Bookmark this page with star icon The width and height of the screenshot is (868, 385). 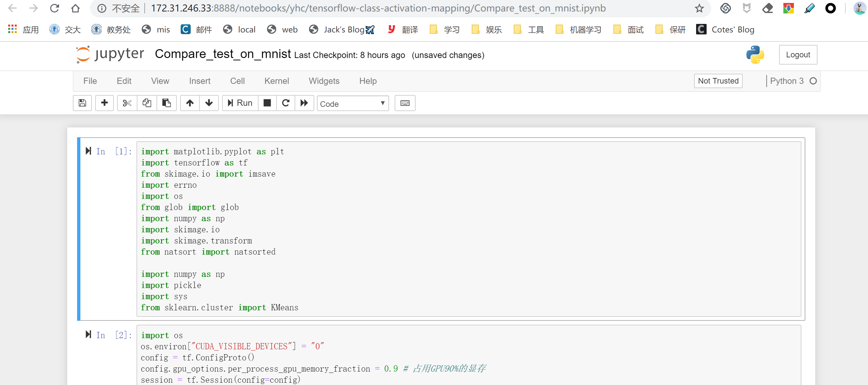tap(699, 8)
